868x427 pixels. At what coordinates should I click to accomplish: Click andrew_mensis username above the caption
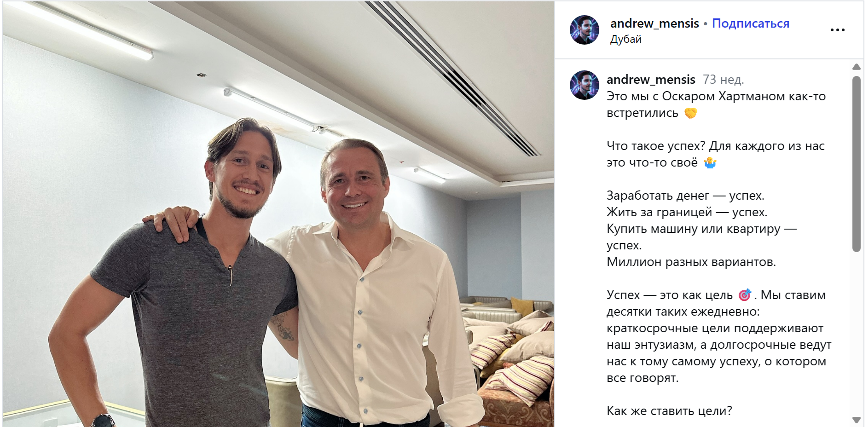click(x=651, y=80)
